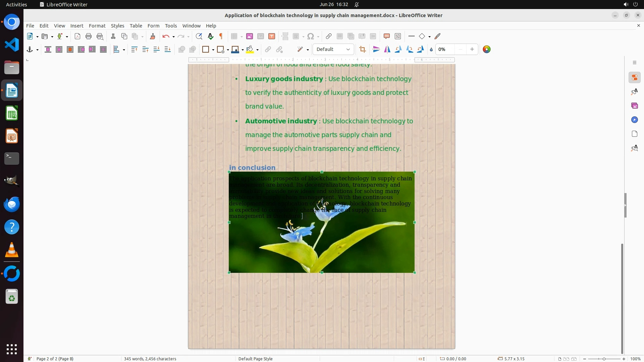This screenshot has width=644, height=362.
Task: Click the zoom slider in status bar
Action: coord(604,359)
